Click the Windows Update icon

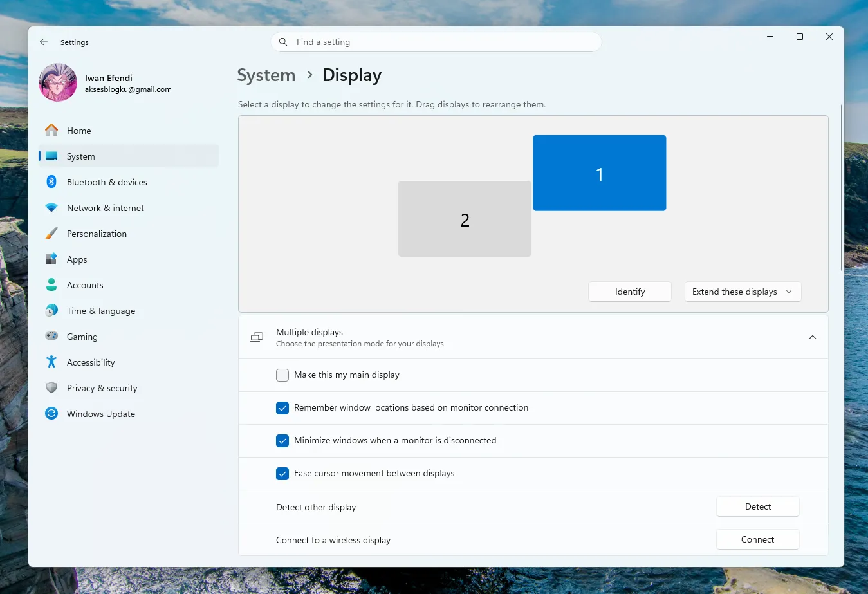click(x=51, y=414)
